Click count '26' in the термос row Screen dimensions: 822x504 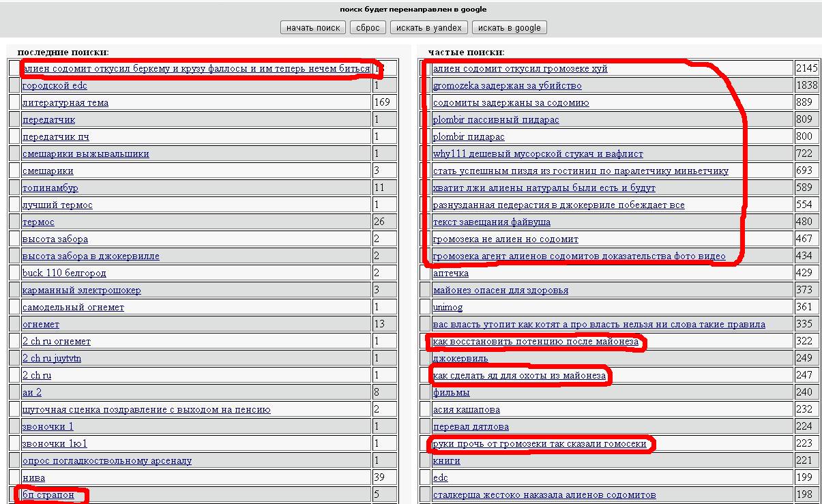point(379,222)
